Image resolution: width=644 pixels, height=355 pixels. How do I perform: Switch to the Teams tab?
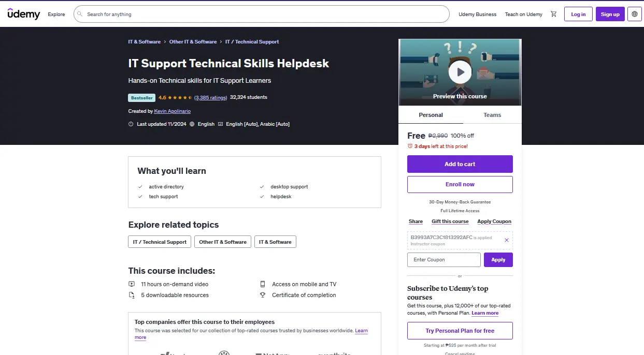point(492,115)
